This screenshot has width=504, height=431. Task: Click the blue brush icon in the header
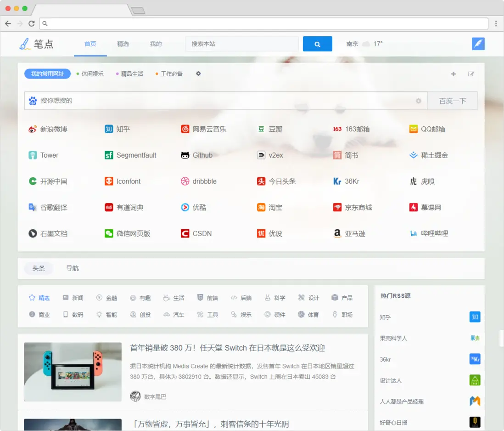pyautogui.click(x=478, y=44)
